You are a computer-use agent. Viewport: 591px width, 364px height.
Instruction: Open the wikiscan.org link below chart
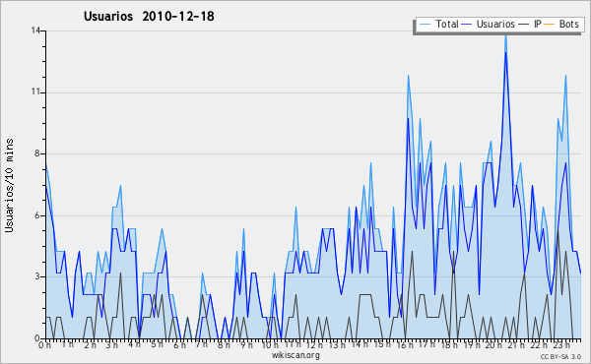pos(295,355)
